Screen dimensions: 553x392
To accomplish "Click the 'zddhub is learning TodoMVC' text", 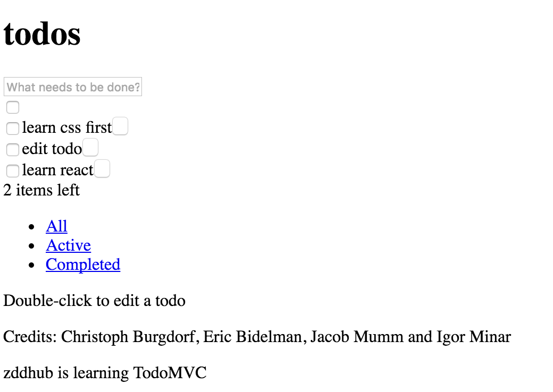I will pos(105,373).
